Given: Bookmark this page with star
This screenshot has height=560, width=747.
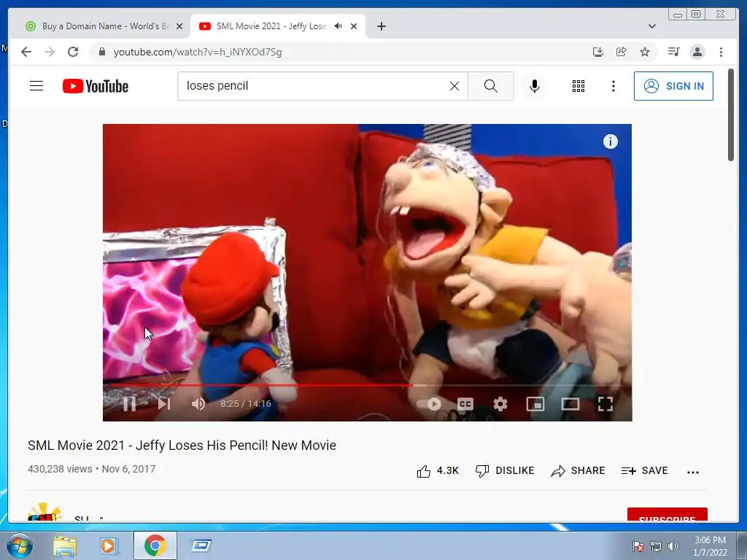Looking at the screenshot, I should (645, 52).
